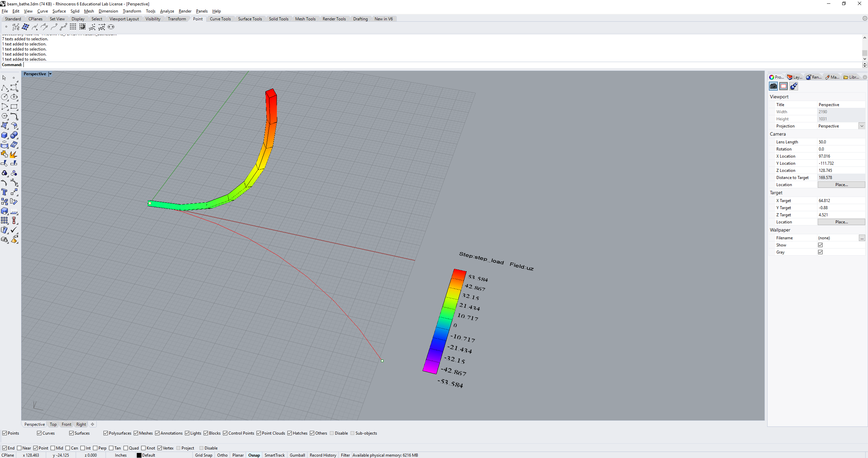Open the Perspective viewport title dropdown arrow
Screen dimensions: 868x458
[x=50, y=74]
